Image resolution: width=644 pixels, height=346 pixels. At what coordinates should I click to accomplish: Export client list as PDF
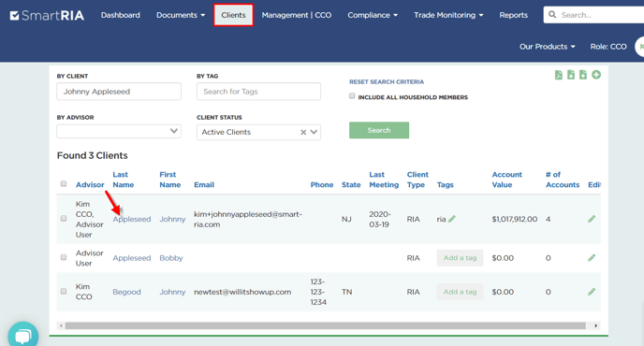tap(558, 75)
